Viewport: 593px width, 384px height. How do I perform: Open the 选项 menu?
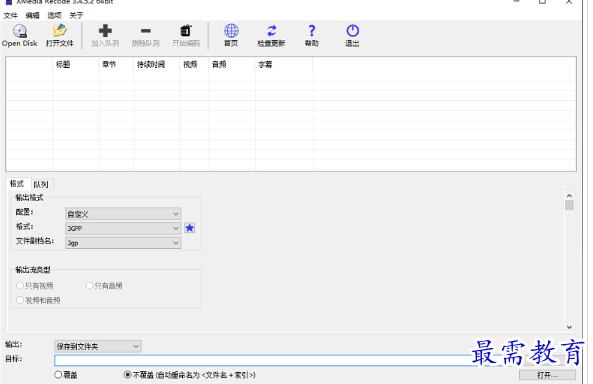click(54, 16)
